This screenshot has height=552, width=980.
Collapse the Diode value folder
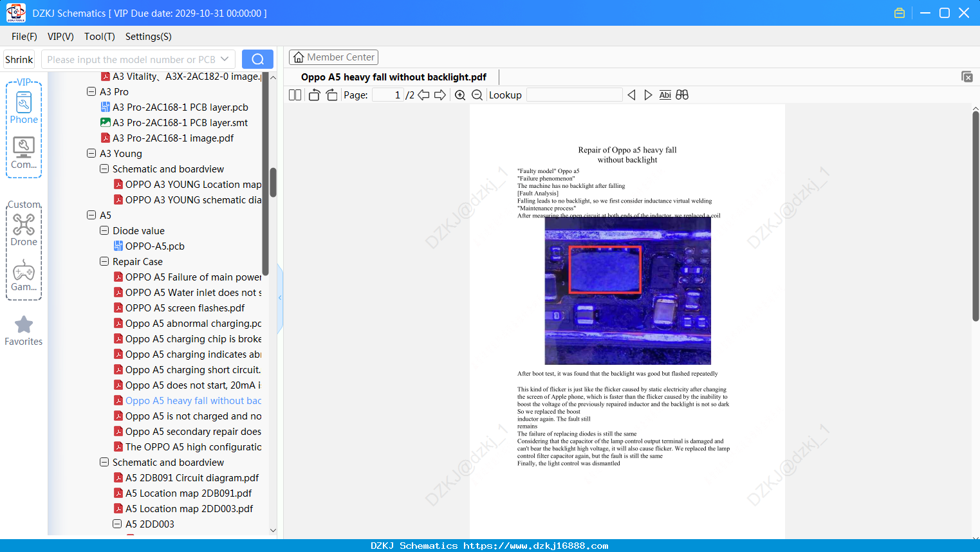[x=104, y=230]
